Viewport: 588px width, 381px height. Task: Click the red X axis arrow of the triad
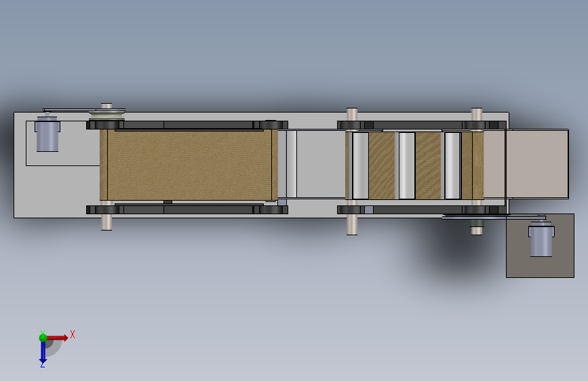click(58, 338)
